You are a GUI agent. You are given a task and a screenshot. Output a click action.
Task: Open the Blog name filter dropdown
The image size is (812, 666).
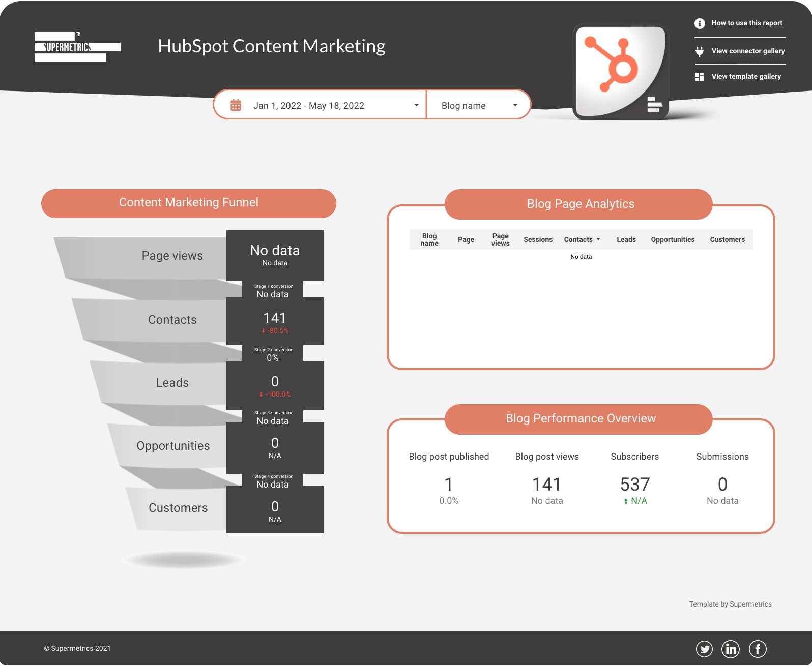point(478,105)
